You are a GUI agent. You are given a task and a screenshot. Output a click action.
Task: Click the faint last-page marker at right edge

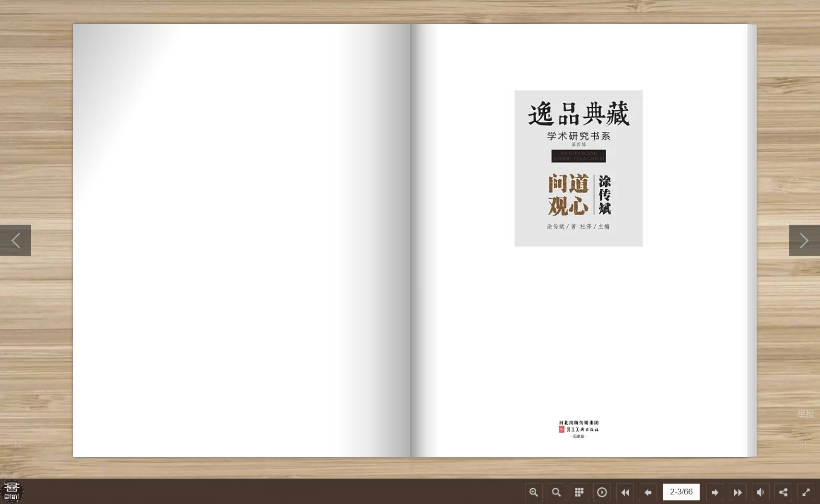802,445
